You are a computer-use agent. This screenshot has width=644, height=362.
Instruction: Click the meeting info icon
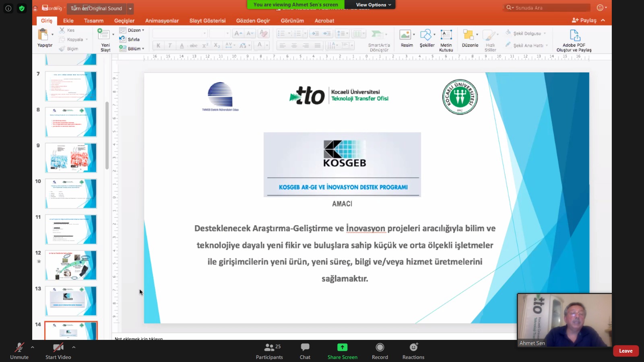8,8
